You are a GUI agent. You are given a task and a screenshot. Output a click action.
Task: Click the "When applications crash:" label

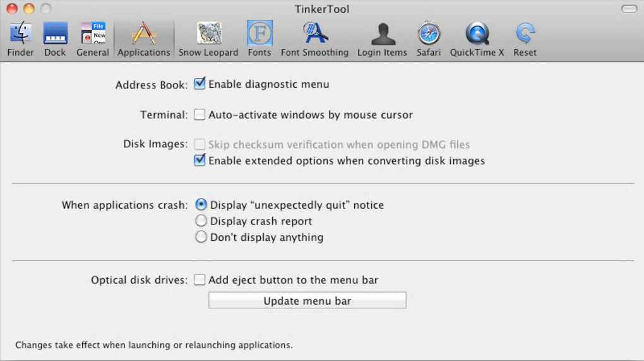[x=124, y=205]
